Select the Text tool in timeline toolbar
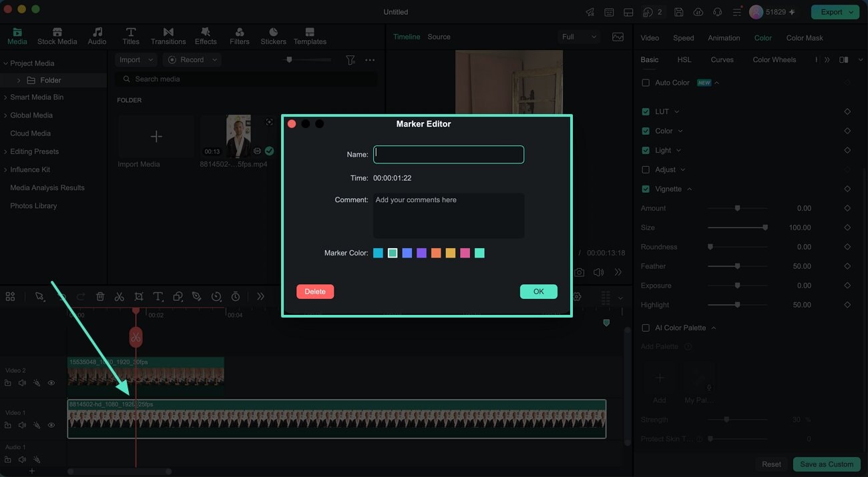868x477 pixels. [158, 296]
